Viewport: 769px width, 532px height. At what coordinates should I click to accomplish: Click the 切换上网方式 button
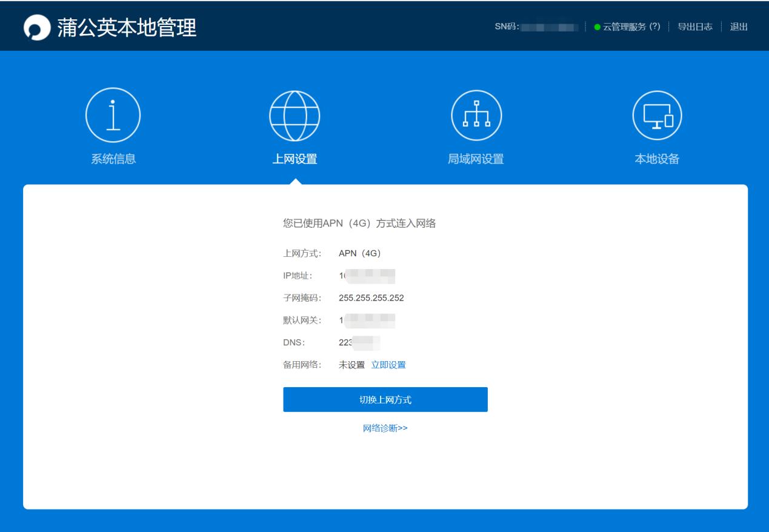click(x=385, y=398)
